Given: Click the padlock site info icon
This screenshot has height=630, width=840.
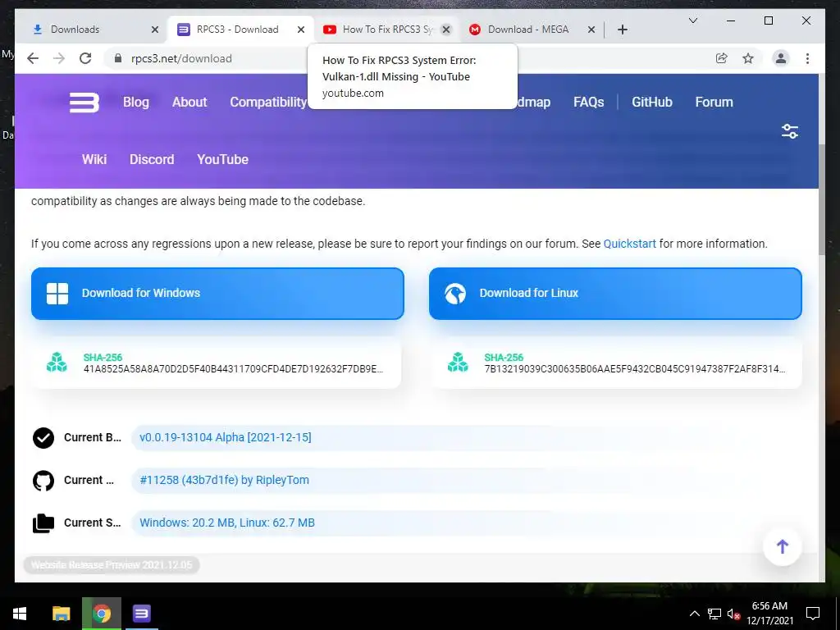Looking at the screenshot, I should pos(118,58).
